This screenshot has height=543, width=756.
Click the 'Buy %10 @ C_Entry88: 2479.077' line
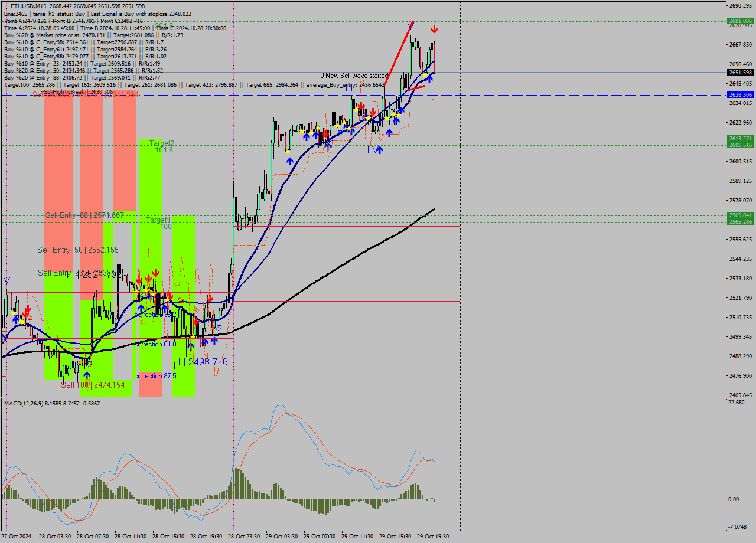[85, 56]
